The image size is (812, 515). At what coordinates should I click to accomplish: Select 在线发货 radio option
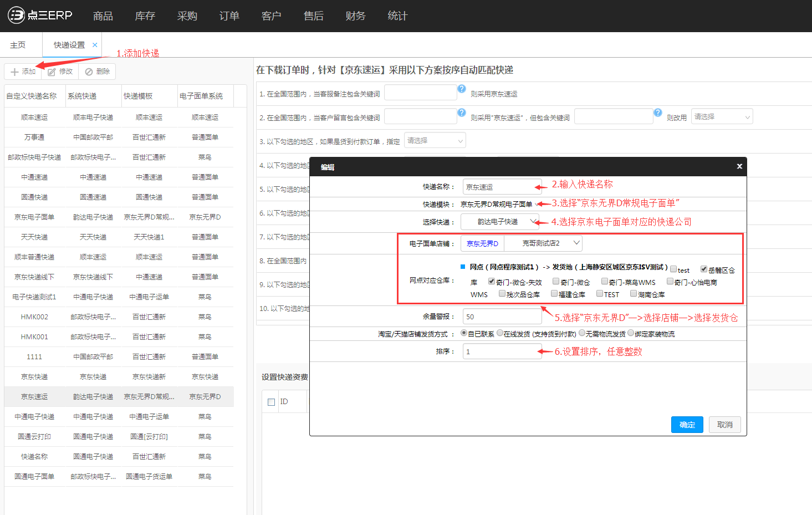500,333
